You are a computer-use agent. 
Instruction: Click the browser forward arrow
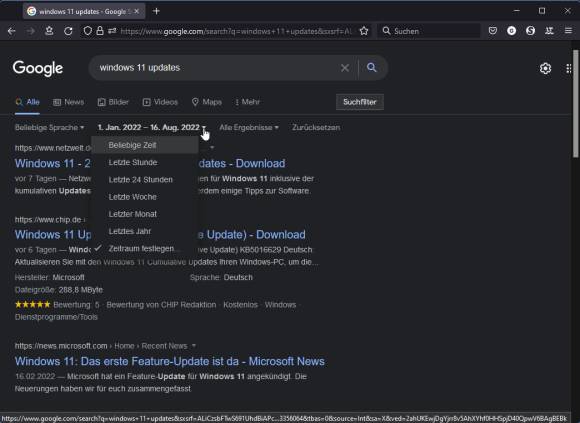tap(30, 31)
